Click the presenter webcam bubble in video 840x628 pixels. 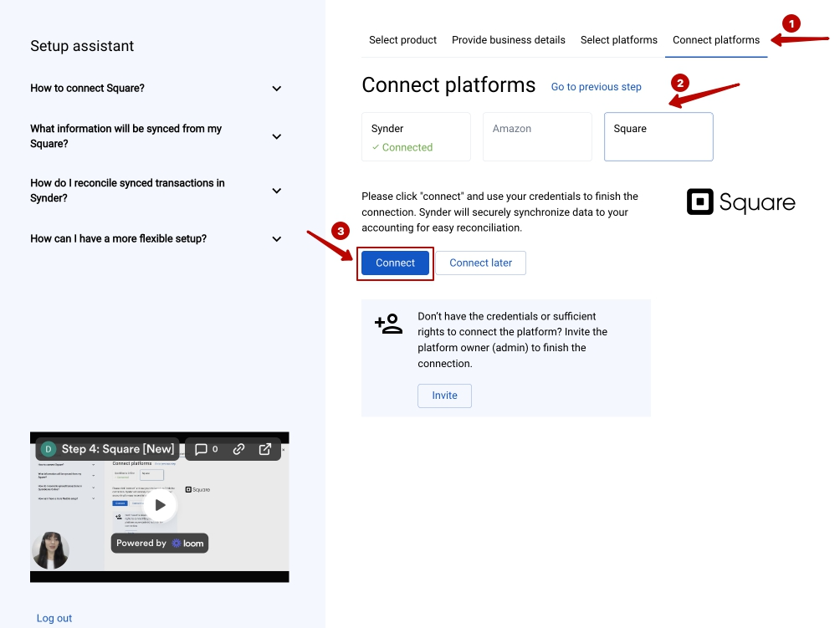pos(51,550)
